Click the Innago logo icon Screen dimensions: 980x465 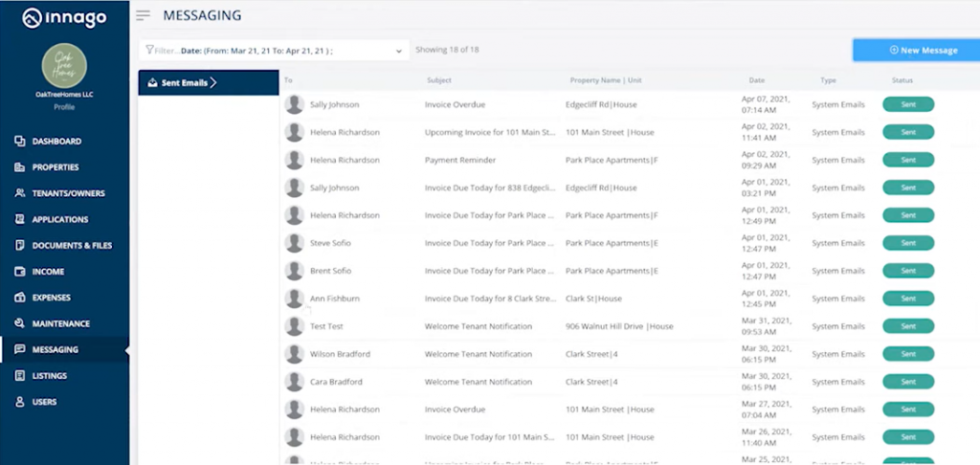[33, 18]
